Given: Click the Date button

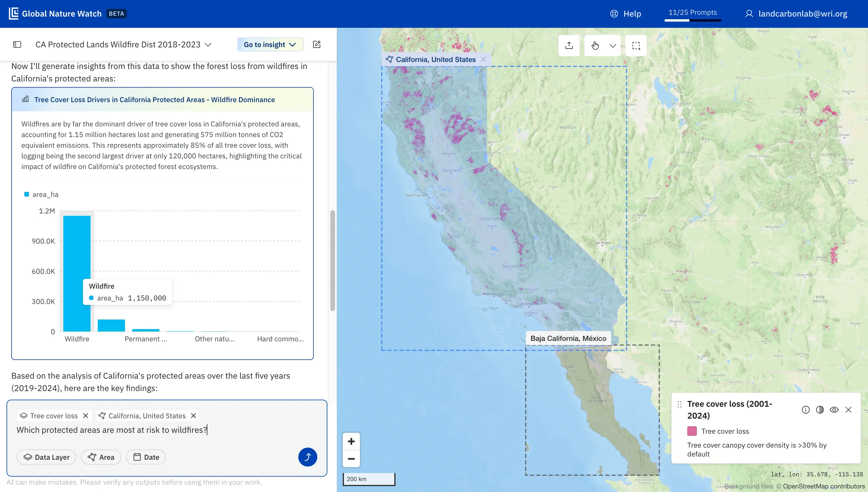Looking at the screenshot, I should click(x=146, y=457).
